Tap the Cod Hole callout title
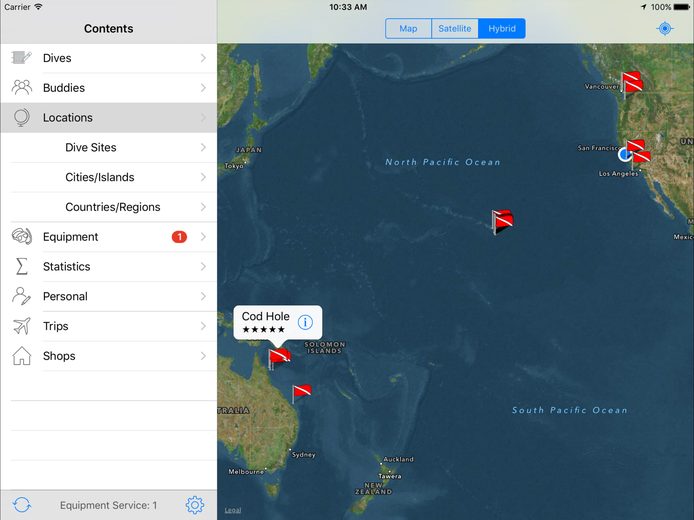This screenshot has height=520, width=694. tap(266, 316)
